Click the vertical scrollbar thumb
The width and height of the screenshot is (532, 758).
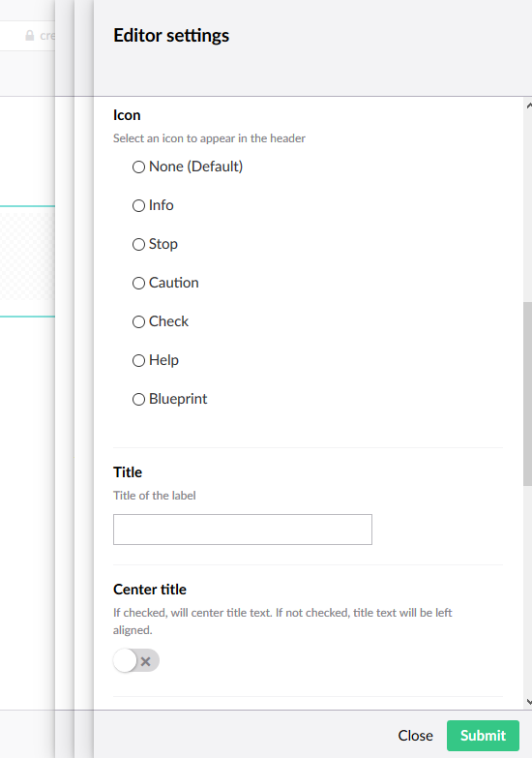pyautogui.click(x=528, y=394)
